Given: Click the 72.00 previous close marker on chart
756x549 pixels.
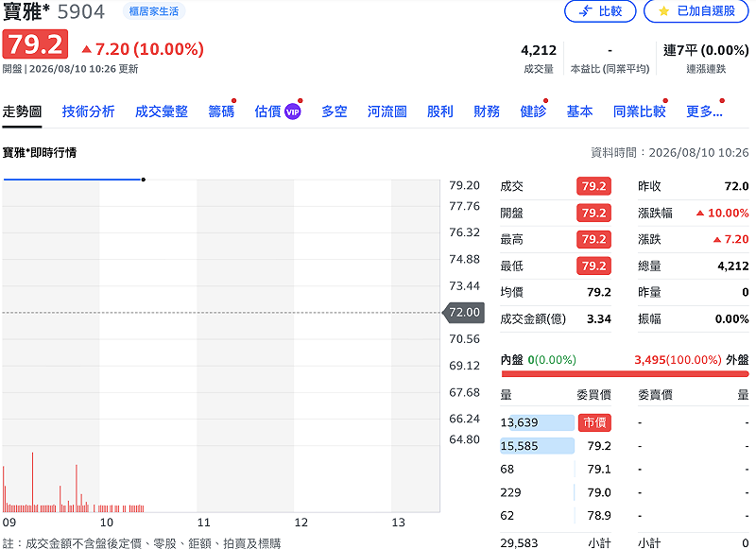Looking at the screenshot, I should pos(464,313).
